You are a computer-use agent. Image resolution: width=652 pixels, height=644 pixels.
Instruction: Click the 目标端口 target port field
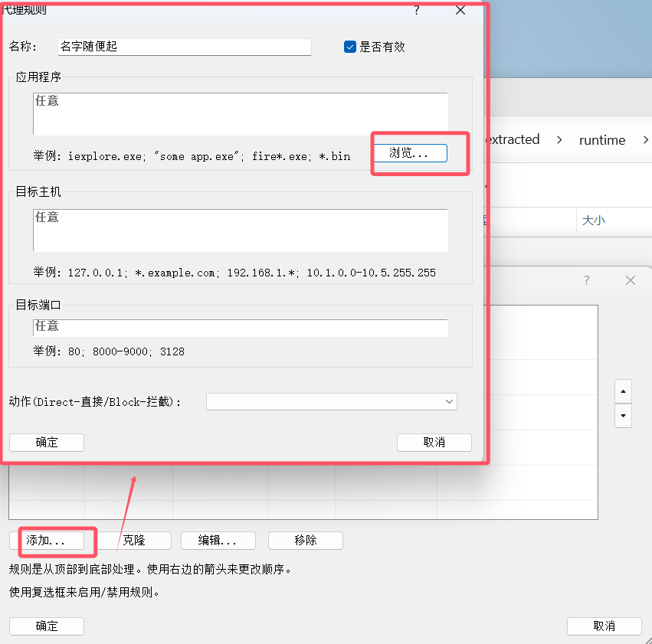coord(240,327)
